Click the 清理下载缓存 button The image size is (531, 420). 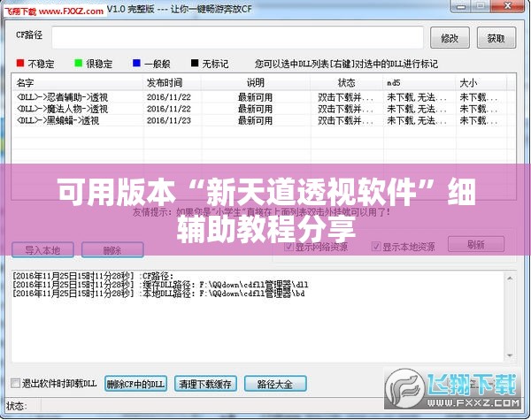pos(205,384)
